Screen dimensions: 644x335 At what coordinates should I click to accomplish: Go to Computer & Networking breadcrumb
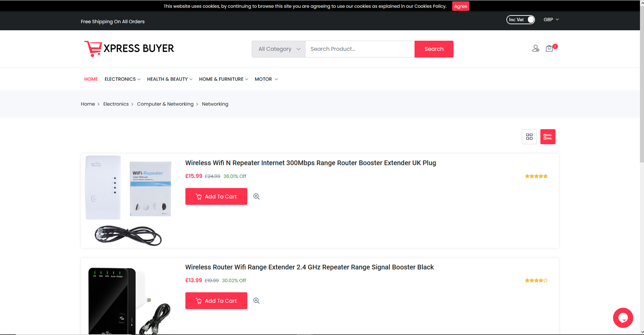click(165, 104)
